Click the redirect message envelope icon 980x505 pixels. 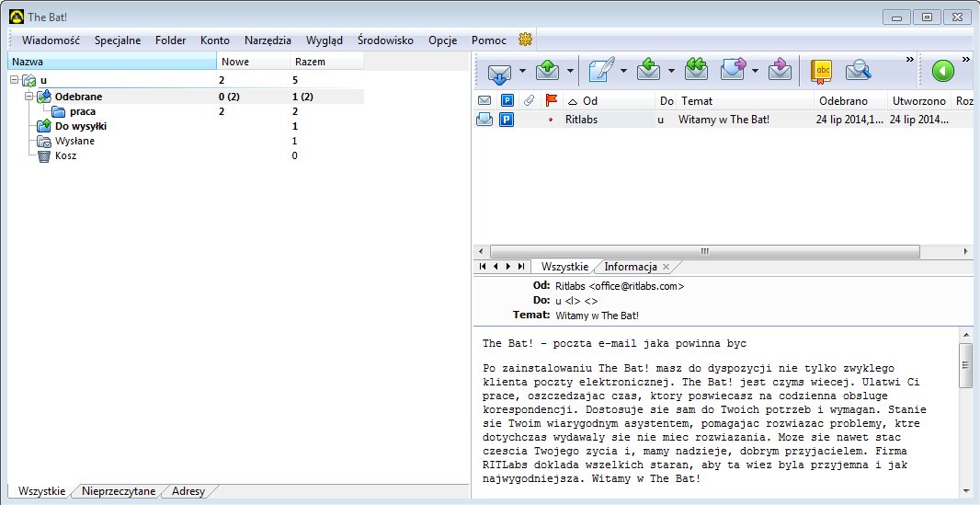pyautogui.click(x=780, y=71)
